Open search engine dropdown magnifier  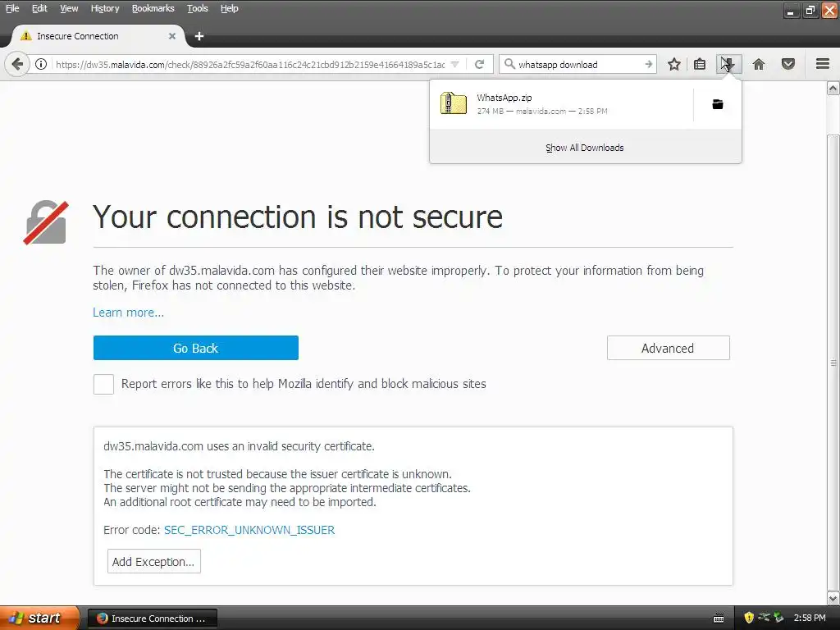[x=509, y=64]
